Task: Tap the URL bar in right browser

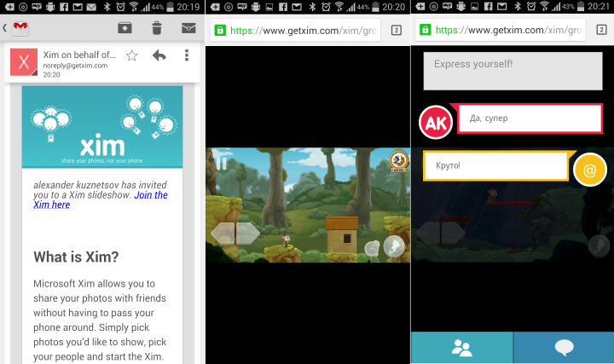Action: click(502, 30)
